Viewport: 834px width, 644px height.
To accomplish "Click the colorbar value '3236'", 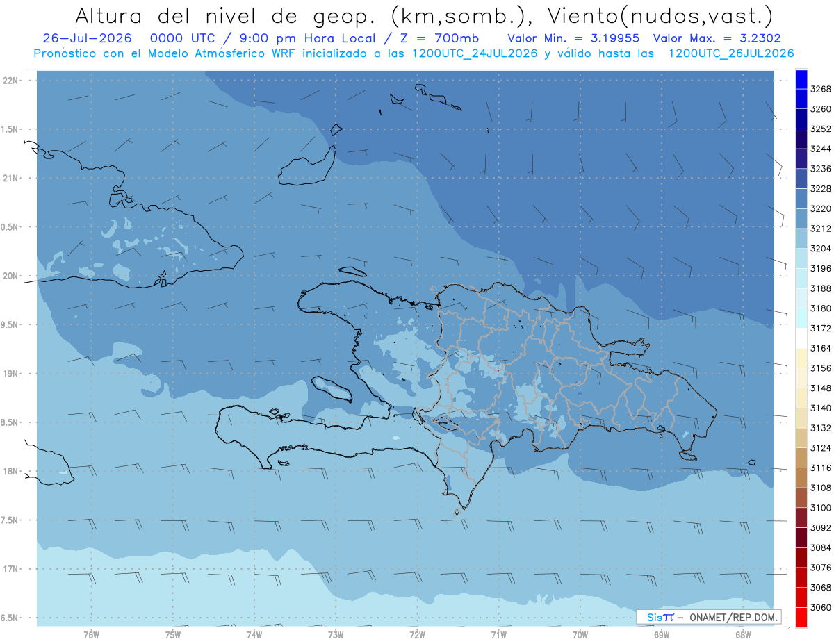I will coord(821,169).
